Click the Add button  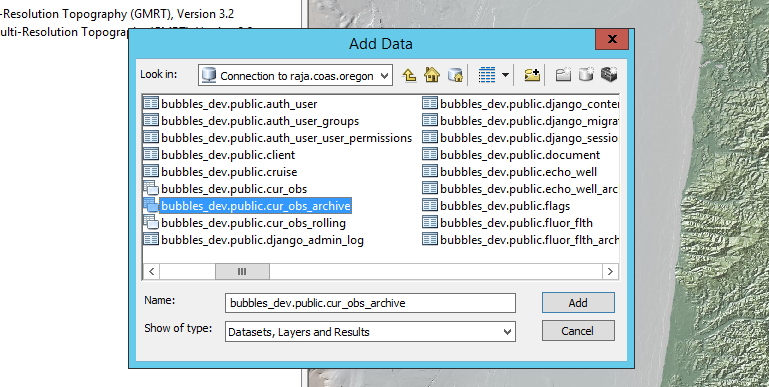tap(578, 303)
